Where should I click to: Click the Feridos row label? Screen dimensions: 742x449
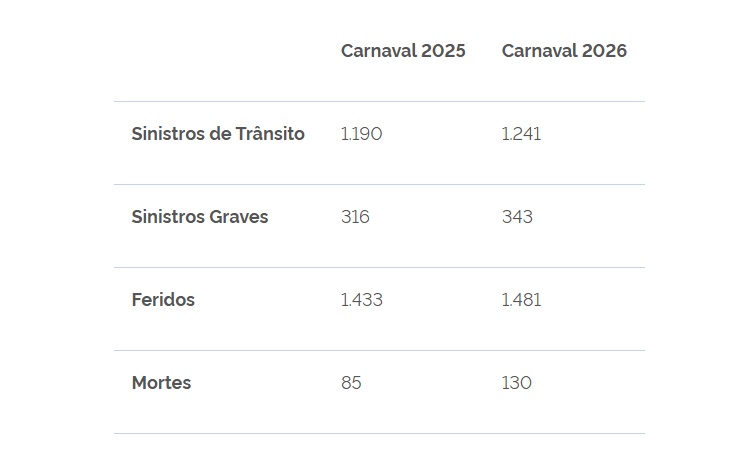(163, 300)
